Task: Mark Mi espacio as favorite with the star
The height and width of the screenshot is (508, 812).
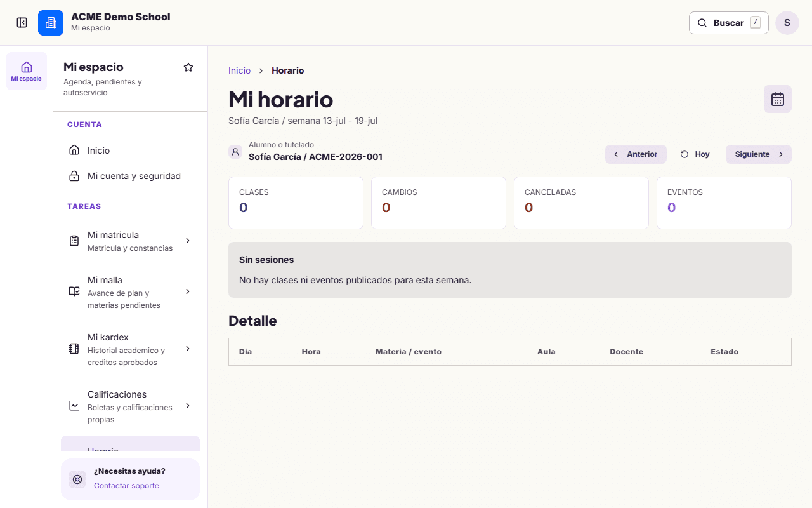Action: 188,67
